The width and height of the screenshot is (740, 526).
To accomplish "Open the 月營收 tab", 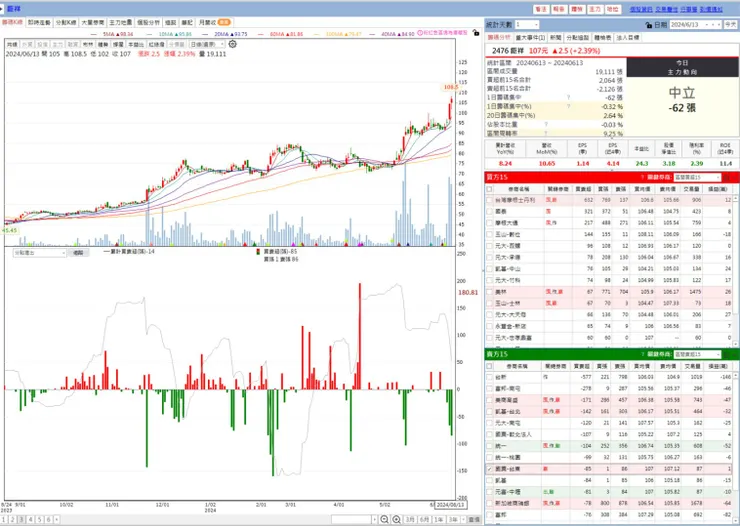I will [x=214, y=22].
